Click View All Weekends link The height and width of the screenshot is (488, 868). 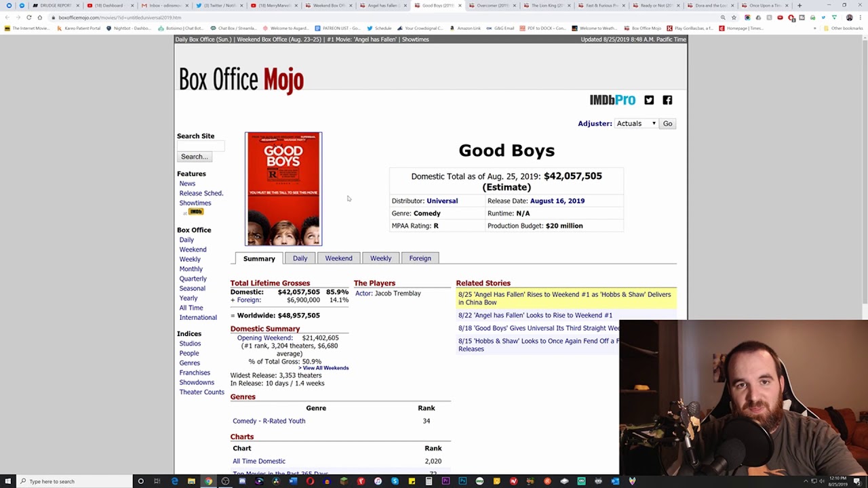tap(325, 368)
